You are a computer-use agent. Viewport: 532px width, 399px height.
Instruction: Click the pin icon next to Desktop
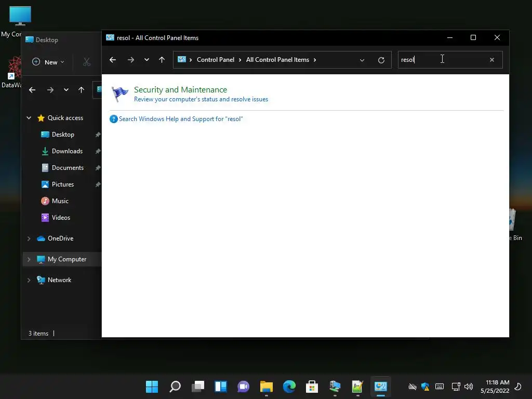click(98, 135)
